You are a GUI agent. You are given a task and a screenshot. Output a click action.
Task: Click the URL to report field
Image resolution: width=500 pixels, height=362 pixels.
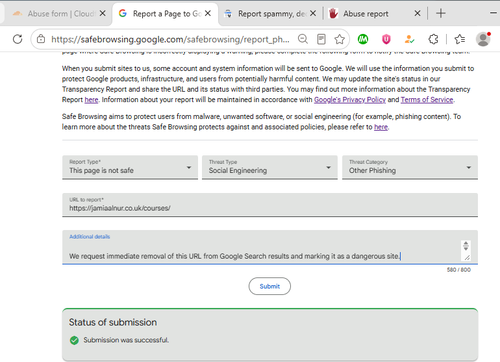[270, 205]
